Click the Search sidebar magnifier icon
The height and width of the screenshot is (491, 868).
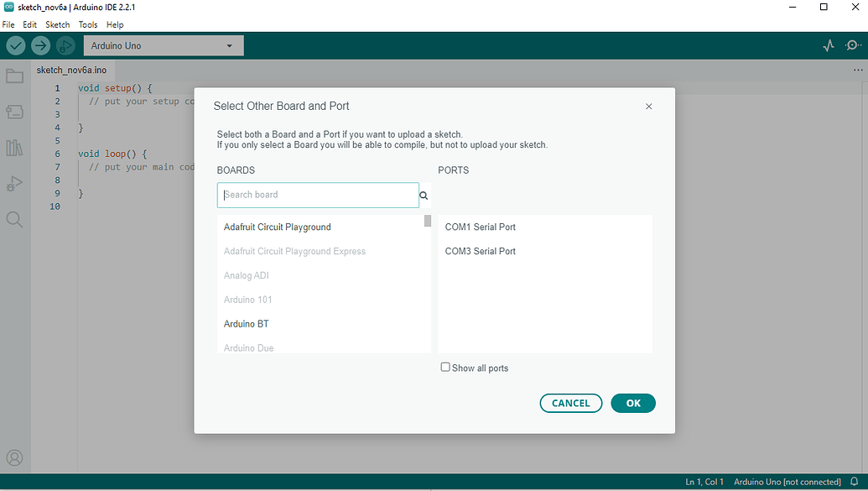click(x=14, y=219)
